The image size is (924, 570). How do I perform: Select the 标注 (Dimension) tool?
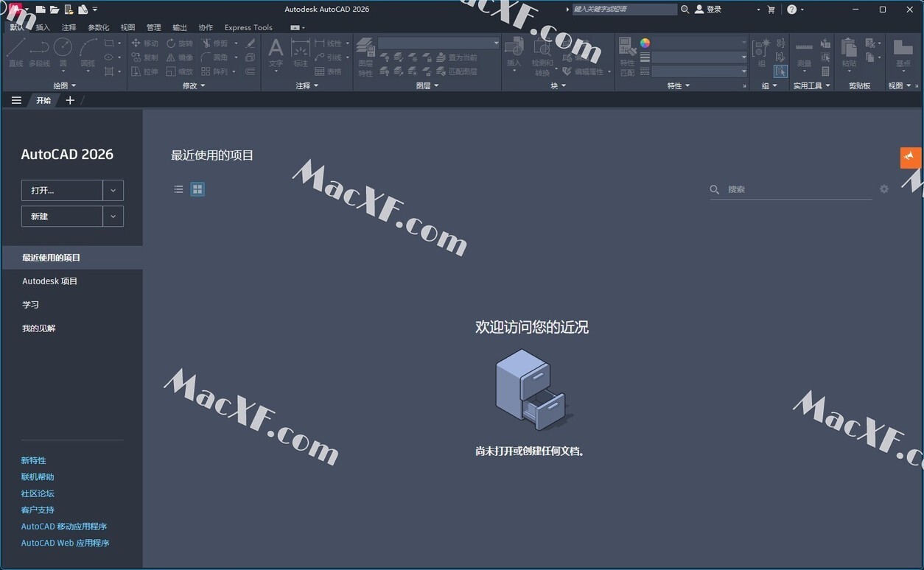coord(301,53)
